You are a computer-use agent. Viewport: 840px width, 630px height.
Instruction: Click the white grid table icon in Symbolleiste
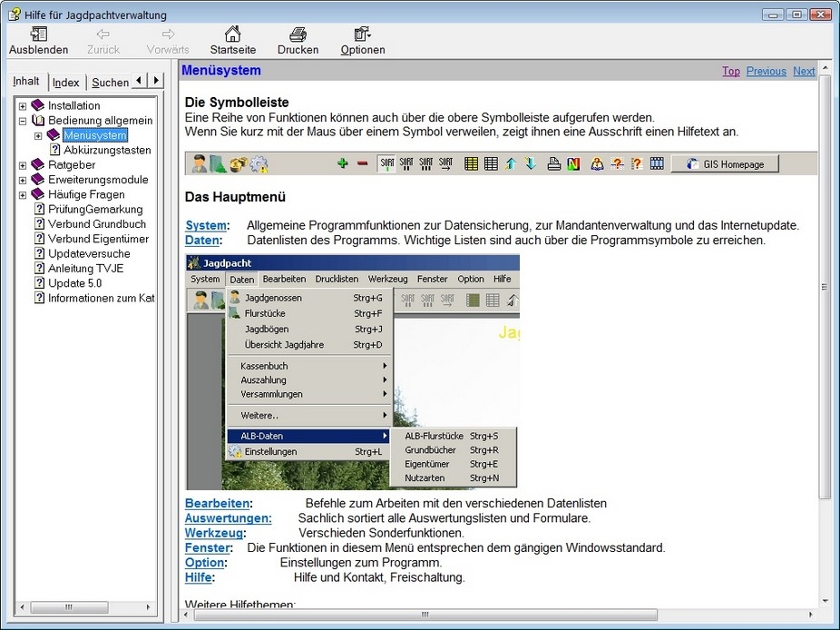(x=491, y=163)
